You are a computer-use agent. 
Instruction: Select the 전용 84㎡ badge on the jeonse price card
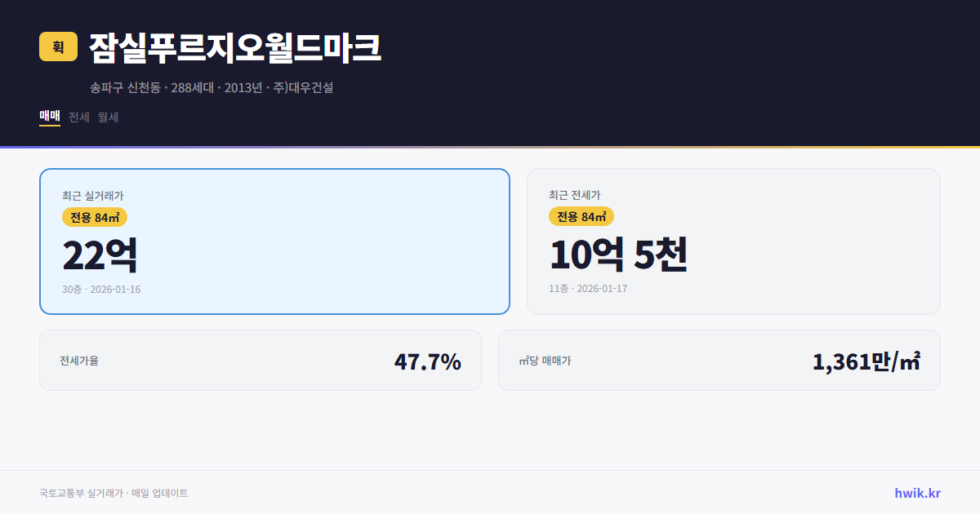(x=581, y=216)
